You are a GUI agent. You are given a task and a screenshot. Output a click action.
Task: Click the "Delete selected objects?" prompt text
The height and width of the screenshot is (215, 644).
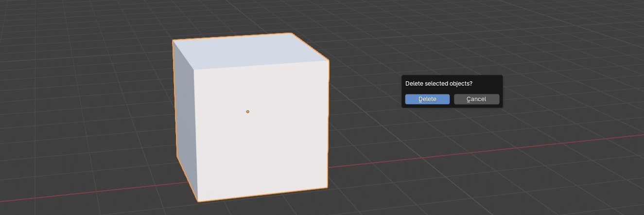(x=439, y=84)
